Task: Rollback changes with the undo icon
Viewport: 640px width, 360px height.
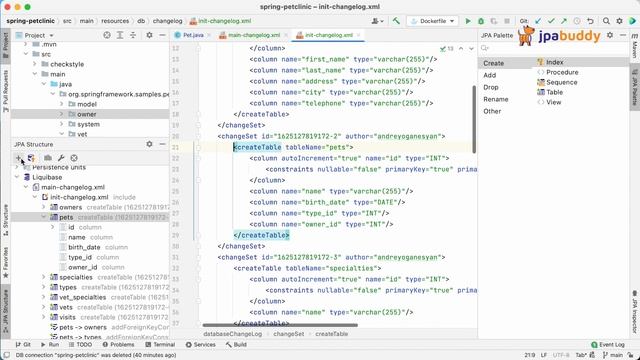Action: tap(590, 21)
